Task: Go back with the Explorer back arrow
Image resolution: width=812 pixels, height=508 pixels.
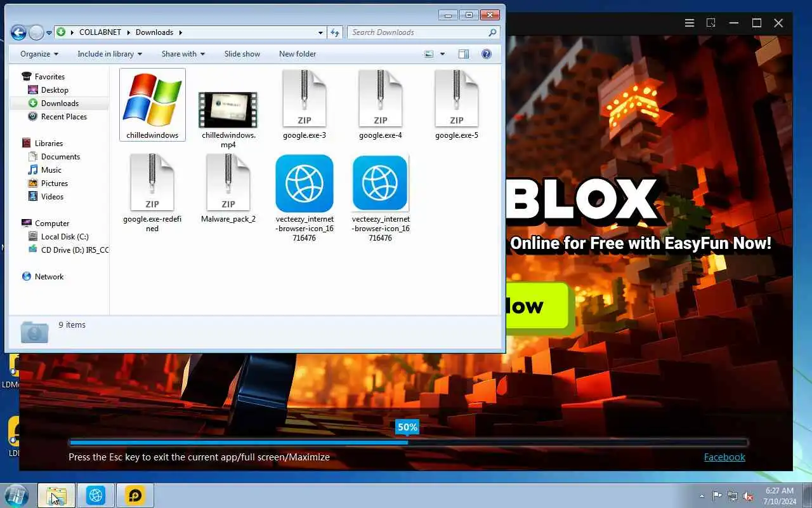Action: (x=18, y=32)
